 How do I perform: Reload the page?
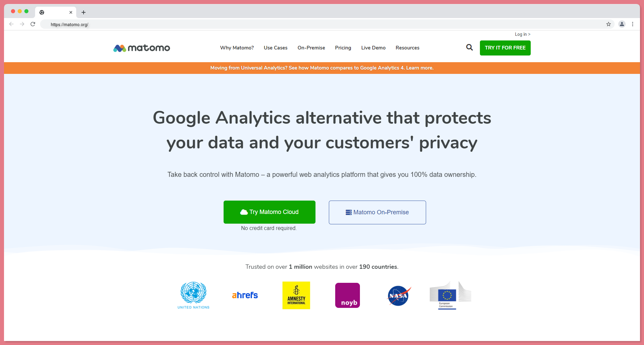tap(33, 24)
